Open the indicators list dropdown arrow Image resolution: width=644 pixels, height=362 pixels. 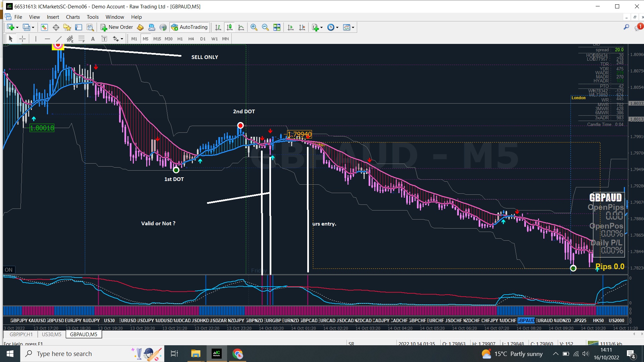(x=321, y=27)
